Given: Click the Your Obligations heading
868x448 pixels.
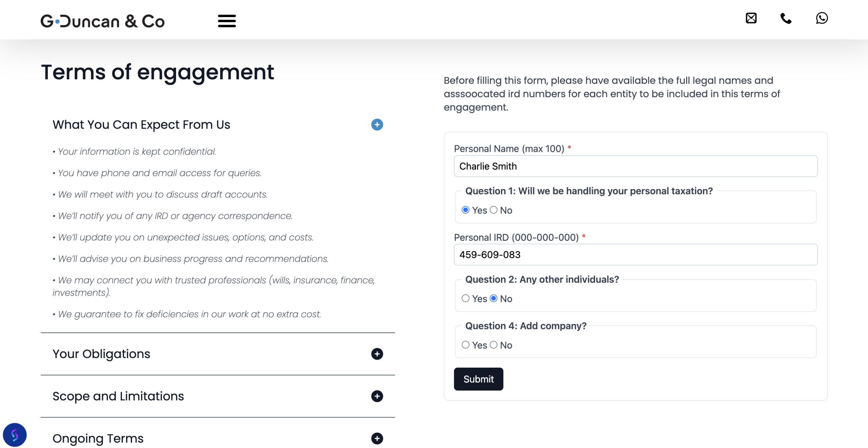Looking at the screenshot, I should [x=101, y=354].
